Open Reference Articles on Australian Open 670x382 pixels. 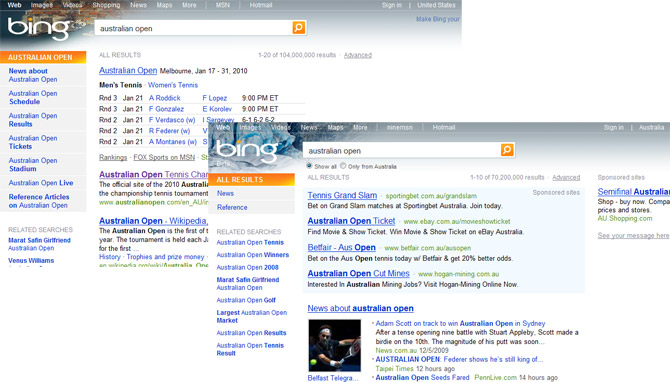click(x=39, y=201)
